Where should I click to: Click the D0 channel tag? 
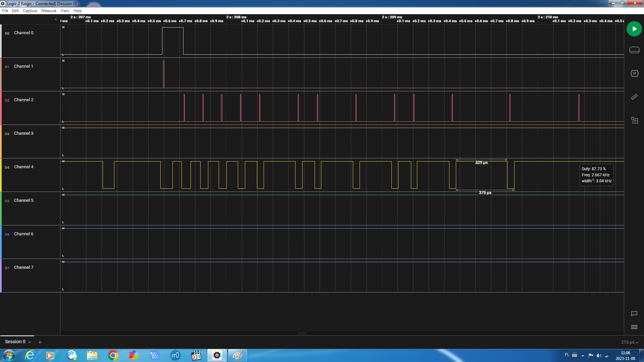7,33
